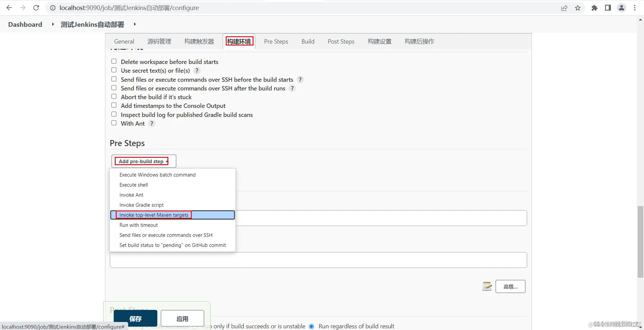The width and height of the screenshot is (644, 330).
Task: Open 测试Jenkins自动部署 breadcrumb link
Action: (x=92, y=24)
